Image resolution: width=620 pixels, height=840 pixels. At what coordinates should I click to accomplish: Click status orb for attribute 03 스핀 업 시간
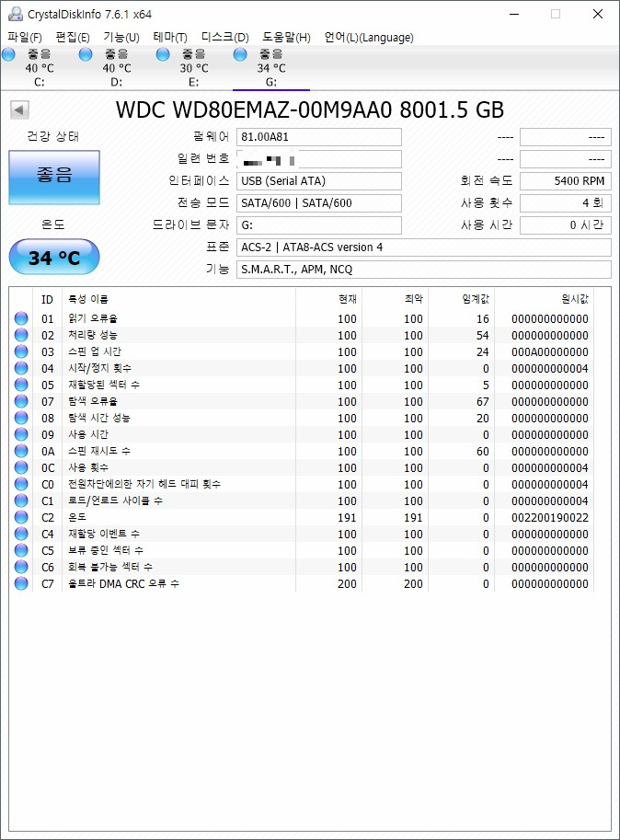[x=21, y=351]
